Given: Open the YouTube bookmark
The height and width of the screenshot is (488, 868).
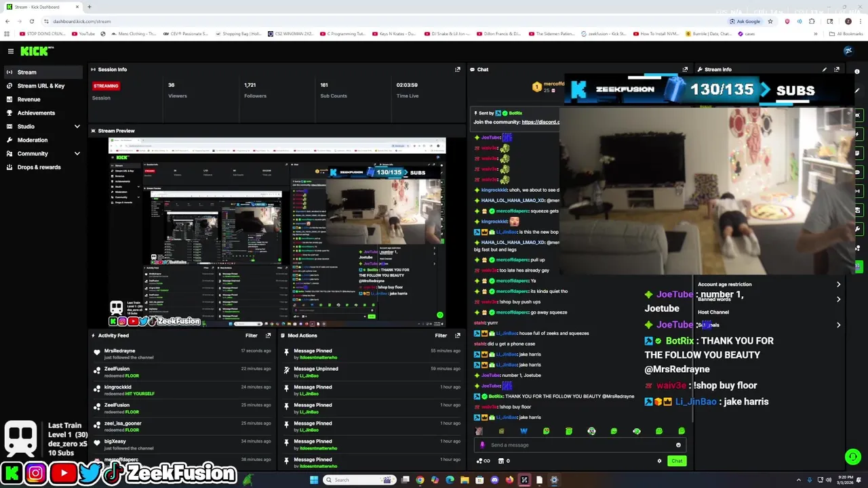Looking at the screenshot, I should coord(84,34).
